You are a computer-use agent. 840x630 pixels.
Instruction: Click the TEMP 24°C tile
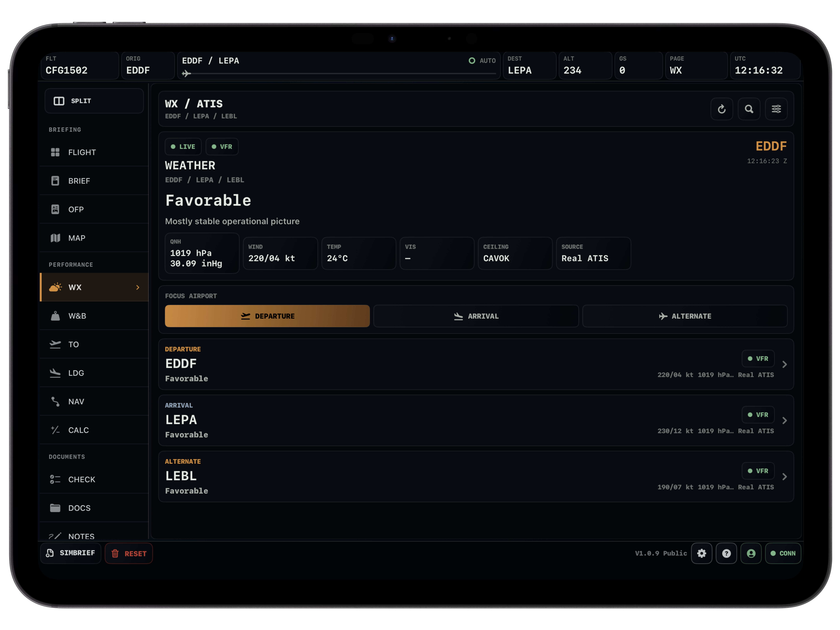(359, 253)
